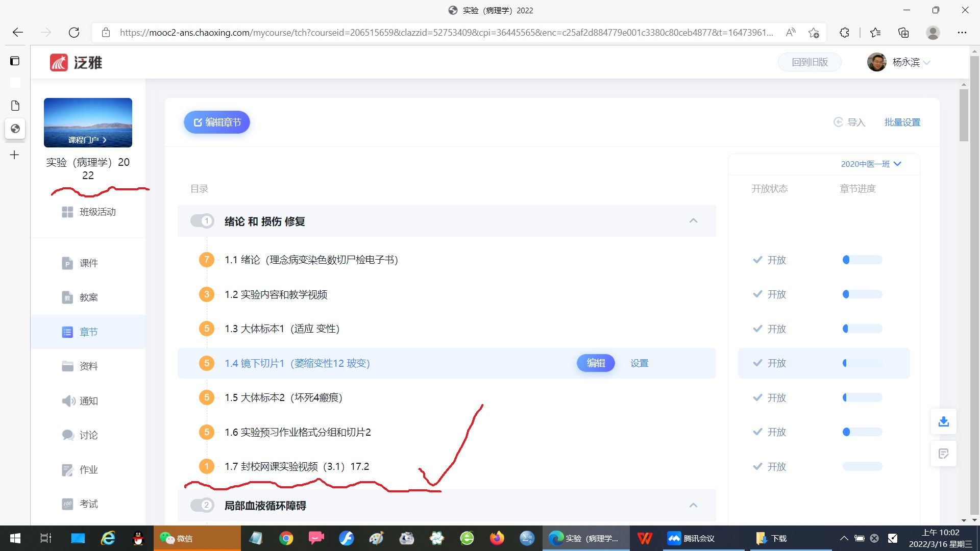Click the 课件 sidebar icon
980x551 pixels.
[x=67, y=263]
